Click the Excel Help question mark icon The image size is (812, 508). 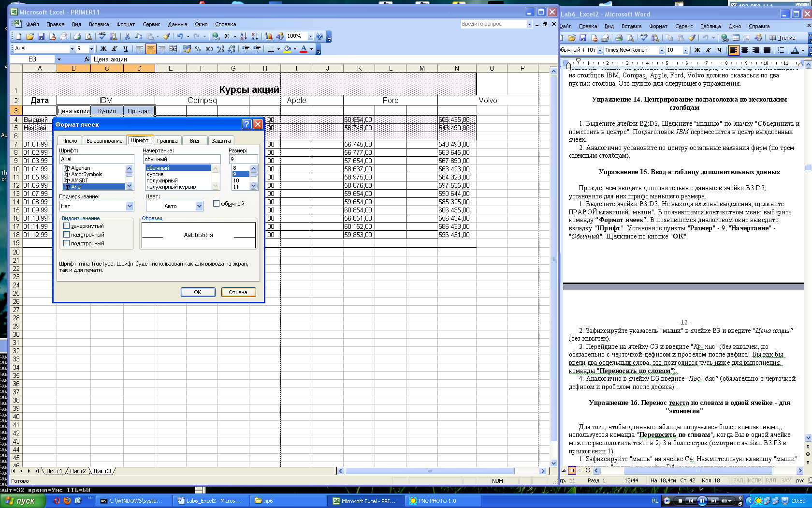point(319,36)
